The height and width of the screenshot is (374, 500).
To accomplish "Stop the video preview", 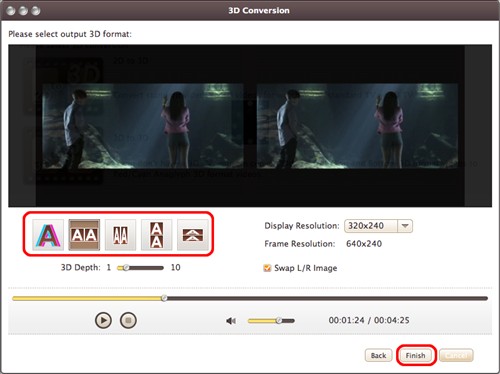I will tap(128, 320).
